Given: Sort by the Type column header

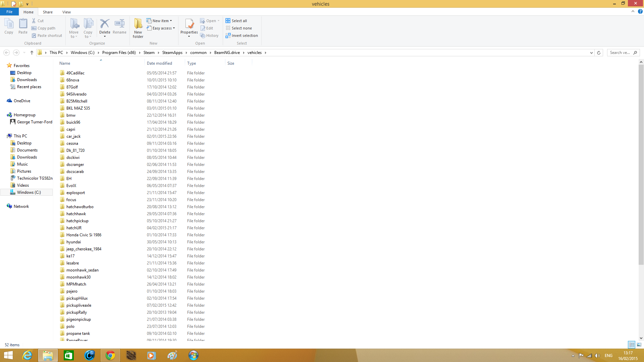Looking at the screenshot, I should pyautogui.click(x=192, y=63).
